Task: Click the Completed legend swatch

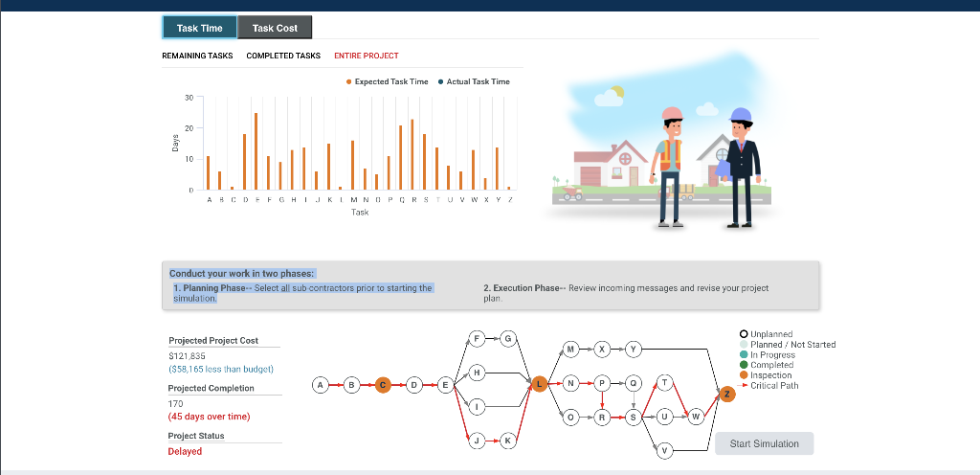Action: 744,365
